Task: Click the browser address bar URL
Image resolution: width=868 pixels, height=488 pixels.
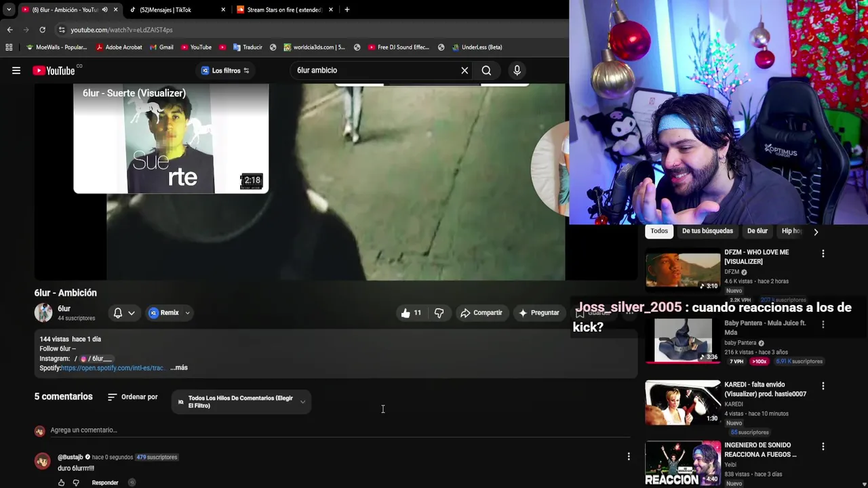Action: [122, 30]
